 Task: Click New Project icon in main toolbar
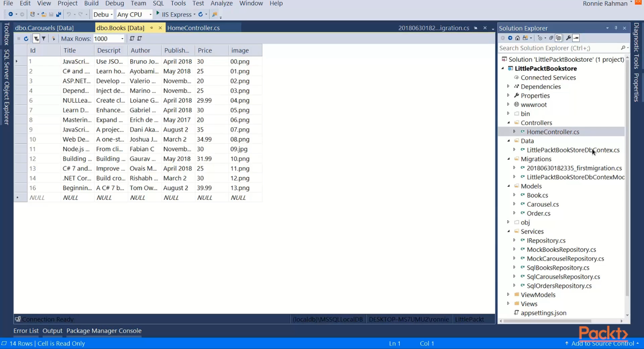point(32,14)
